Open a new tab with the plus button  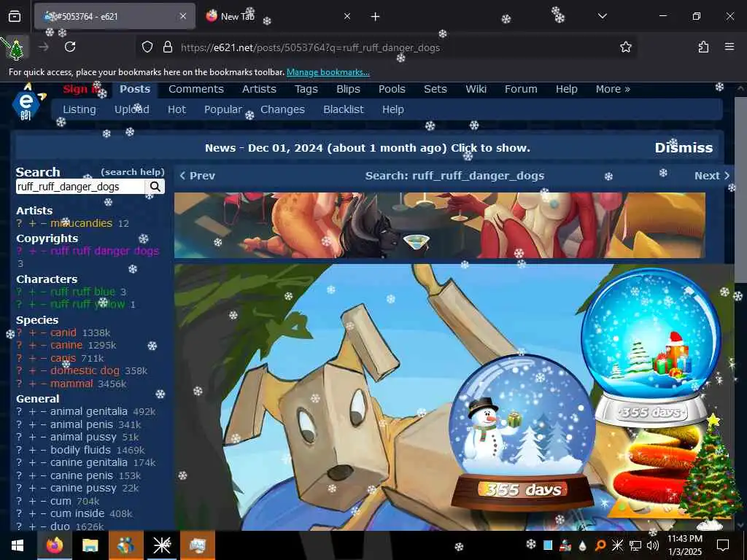pos(376,16)
